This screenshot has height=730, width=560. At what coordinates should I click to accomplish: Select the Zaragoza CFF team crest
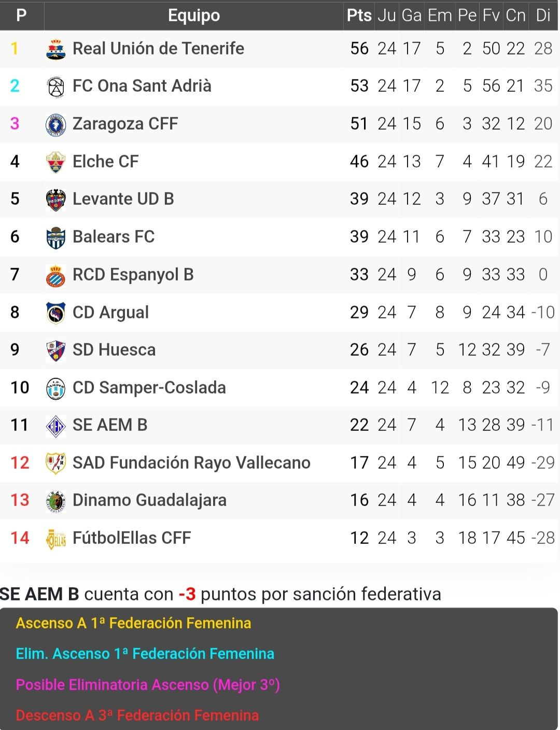[x=56, y=125]
